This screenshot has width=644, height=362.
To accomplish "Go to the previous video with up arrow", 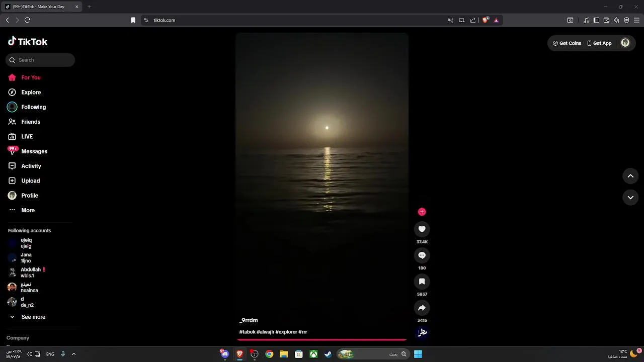I will pos(630,176).
